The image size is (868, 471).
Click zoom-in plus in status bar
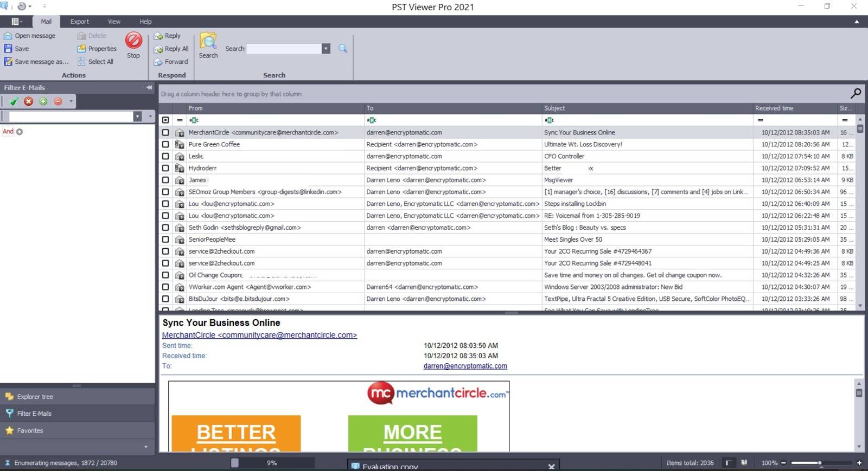click(859, 463)
